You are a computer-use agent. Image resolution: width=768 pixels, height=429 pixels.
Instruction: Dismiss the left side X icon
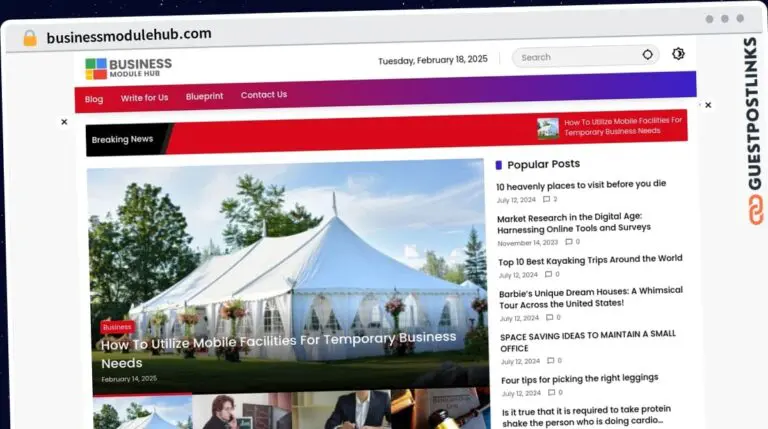[x=64, y=122]
